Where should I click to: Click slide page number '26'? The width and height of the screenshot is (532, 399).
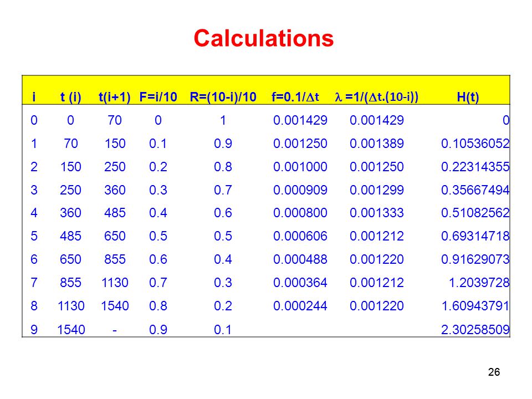(x=494, y=372)
